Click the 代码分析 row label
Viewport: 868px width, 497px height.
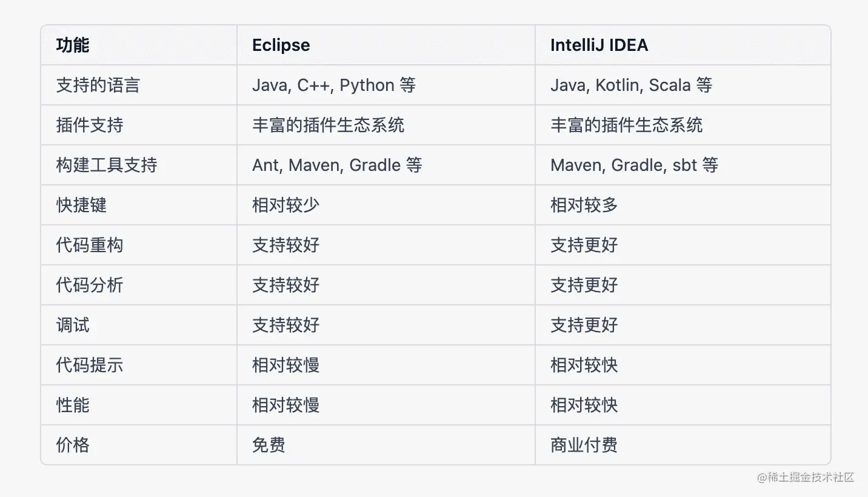89,285
